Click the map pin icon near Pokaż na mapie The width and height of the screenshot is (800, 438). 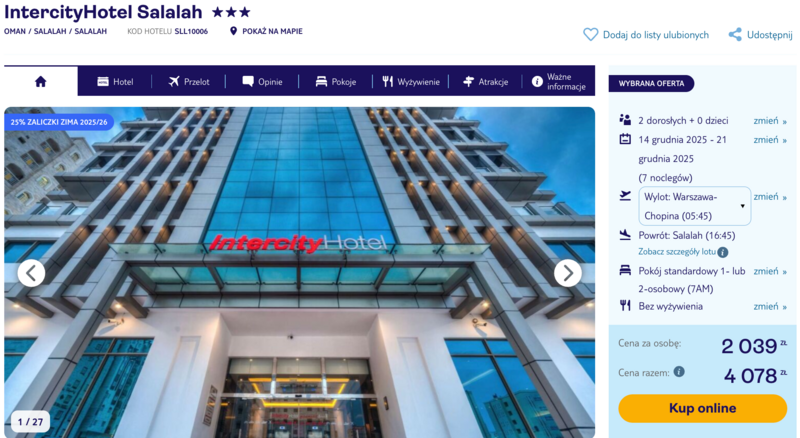point(233,31)
